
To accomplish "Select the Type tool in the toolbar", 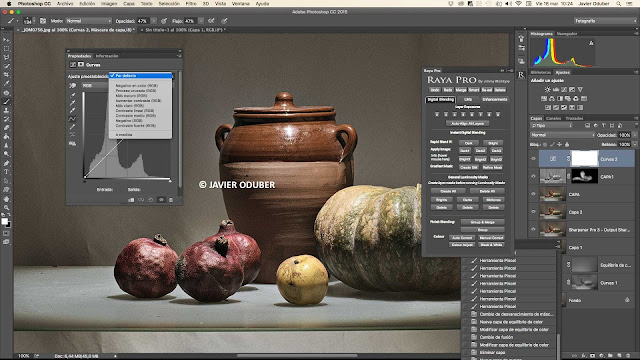I will pos(6,172).
